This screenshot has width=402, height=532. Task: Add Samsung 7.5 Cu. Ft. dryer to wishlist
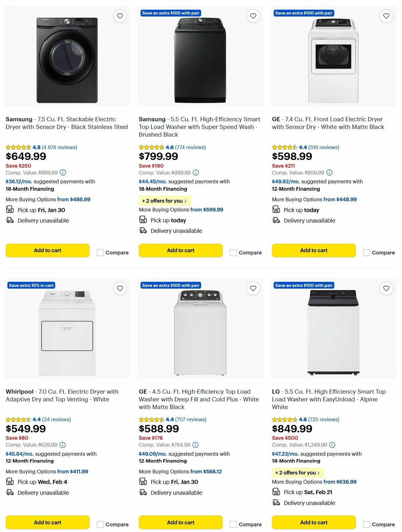coord(120,15)
